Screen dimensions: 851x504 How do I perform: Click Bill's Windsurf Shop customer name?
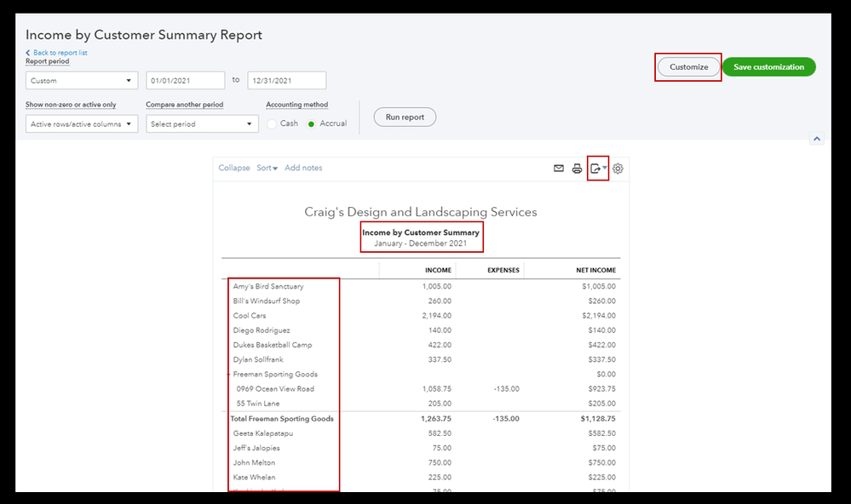click(267, 301)
